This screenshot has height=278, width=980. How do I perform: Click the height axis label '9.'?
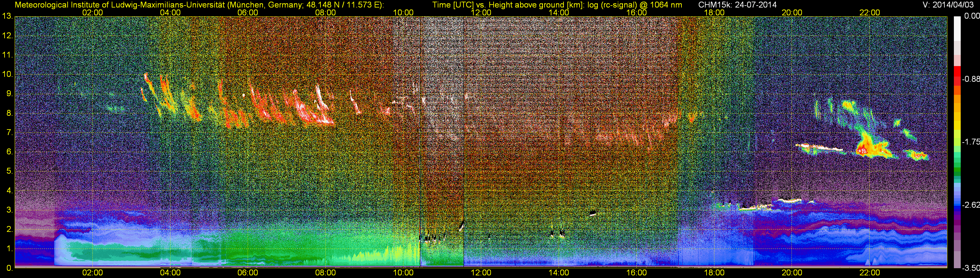coord(9,94)
